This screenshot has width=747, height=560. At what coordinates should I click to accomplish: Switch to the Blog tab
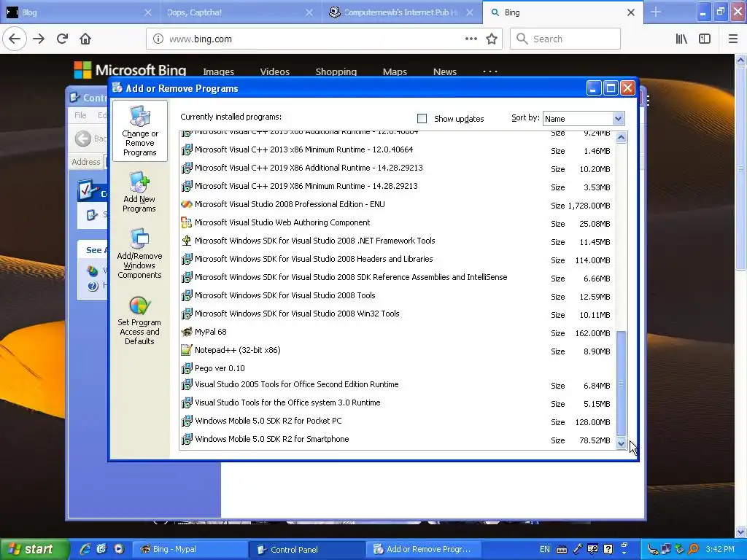pos(81,12)
